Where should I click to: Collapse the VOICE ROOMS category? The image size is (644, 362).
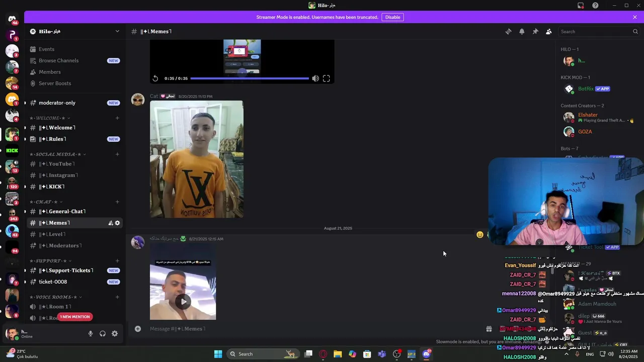(55, 297)
